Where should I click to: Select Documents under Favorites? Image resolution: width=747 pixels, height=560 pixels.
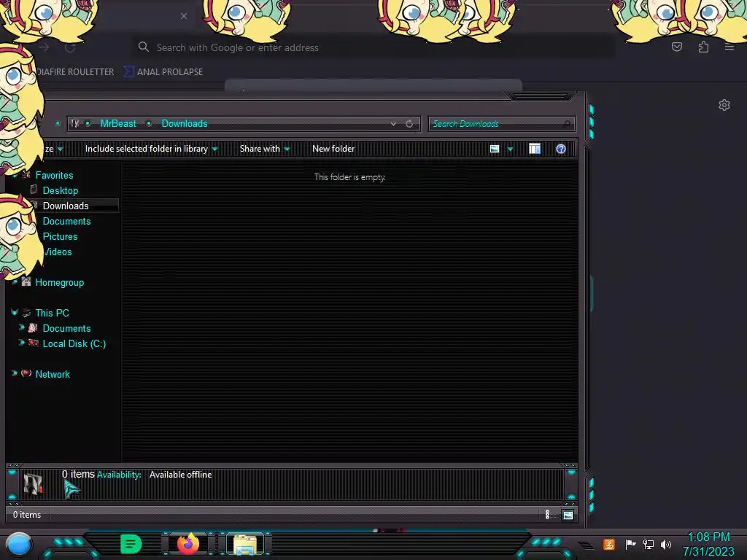click(x=66, y=221)
